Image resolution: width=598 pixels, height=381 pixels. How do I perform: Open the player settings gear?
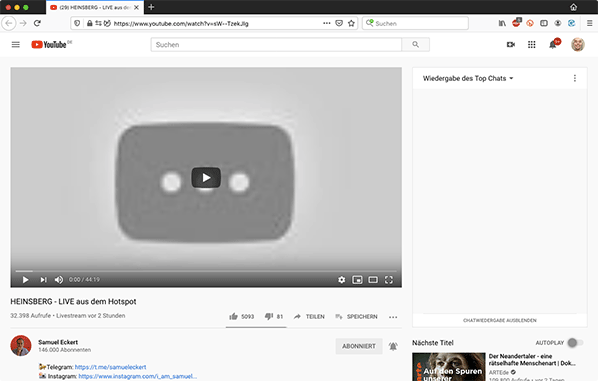point(342,280)
